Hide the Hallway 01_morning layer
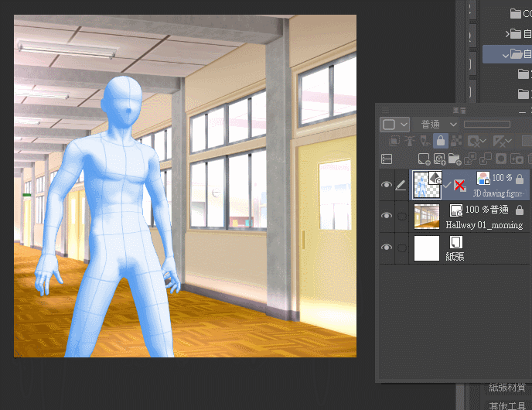This screenshot has height=410, width=532. [387, 216]
